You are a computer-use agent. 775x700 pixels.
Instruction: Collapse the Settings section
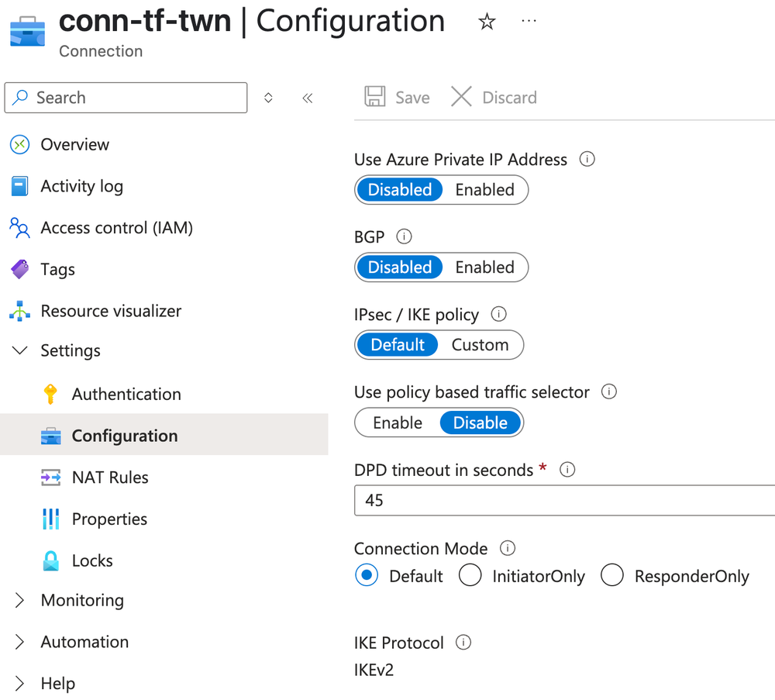tap(19, 350)
